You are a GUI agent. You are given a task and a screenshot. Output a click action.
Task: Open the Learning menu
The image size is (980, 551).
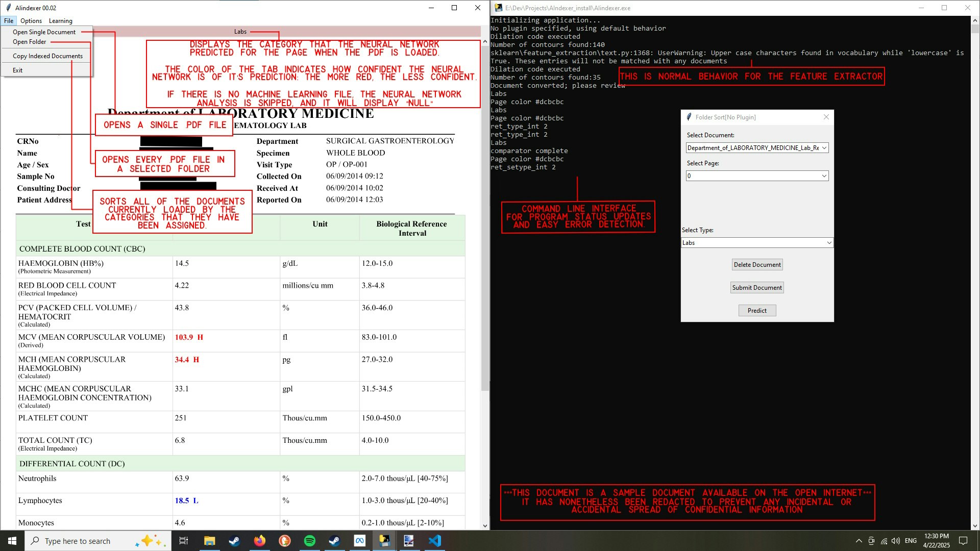pos(60,21)
